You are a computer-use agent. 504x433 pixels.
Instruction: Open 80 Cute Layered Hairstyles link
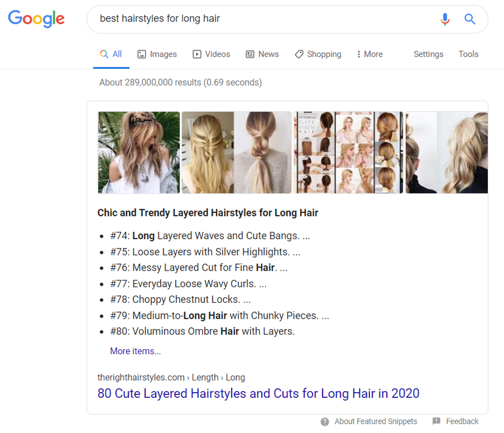coord(258,393)
